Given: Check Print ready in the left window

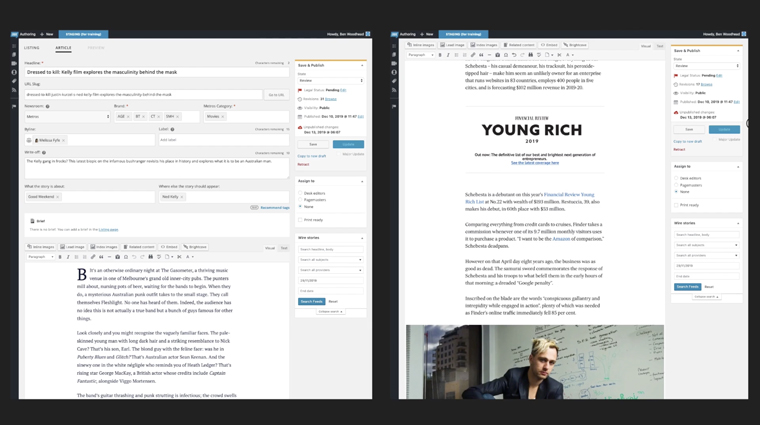Looking at the screenshot, I should [301, 220].
